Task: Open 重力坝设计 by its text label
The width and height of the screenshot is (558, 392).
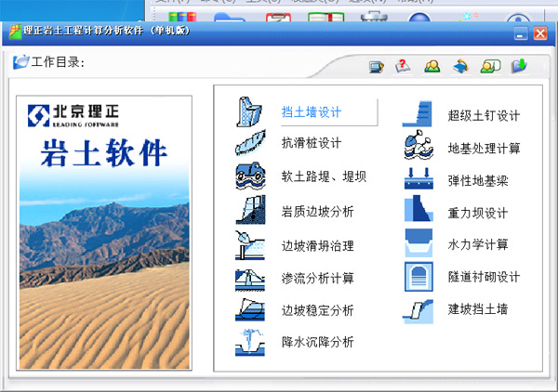Action: point(478,214)
